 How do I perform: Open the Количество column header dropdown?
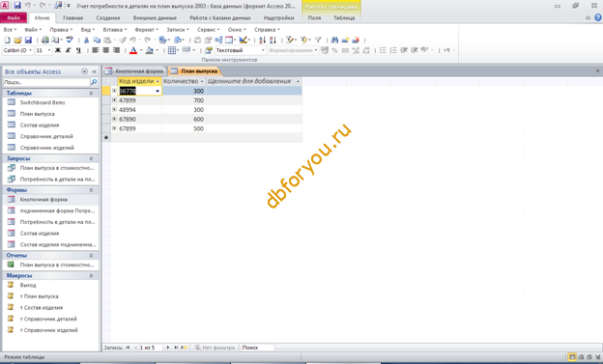[x=202, y=81]
